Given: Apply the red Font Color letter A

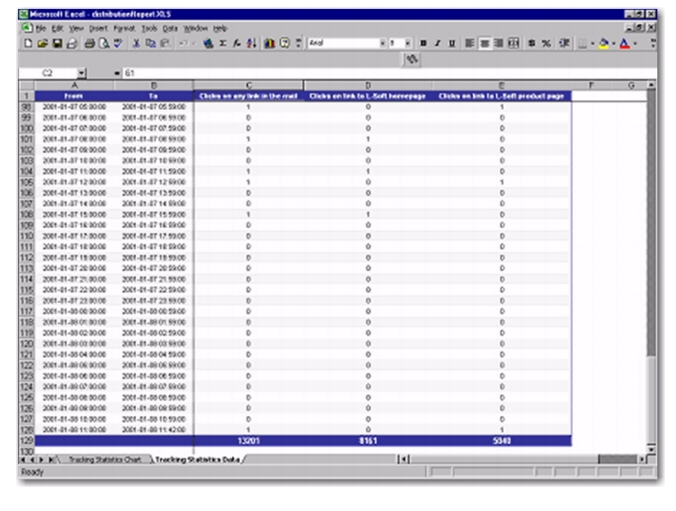Looking at the screenshot, I should click(625, 44).
